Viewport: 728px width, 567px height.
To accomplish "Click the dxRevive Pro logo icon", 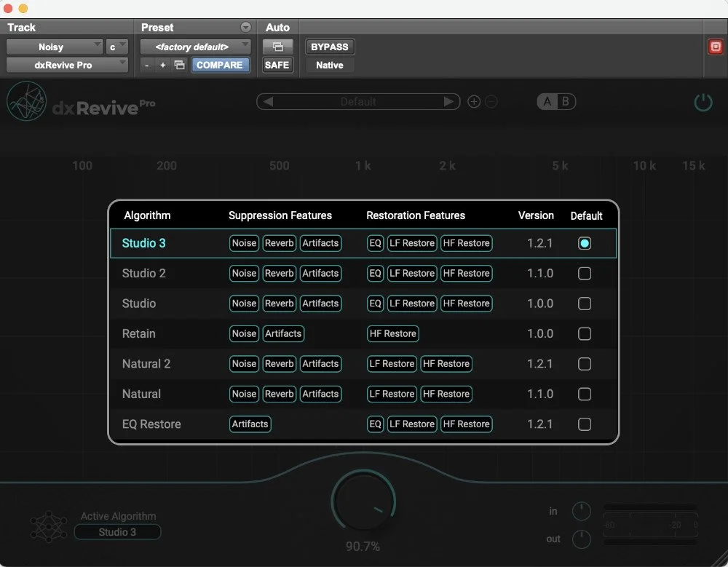I will point(27,101).
